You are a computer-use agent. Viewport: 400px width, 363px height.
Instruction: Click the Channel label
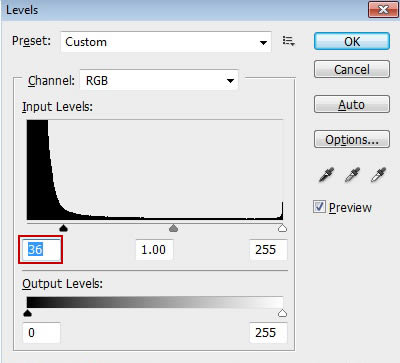(51, 81)
